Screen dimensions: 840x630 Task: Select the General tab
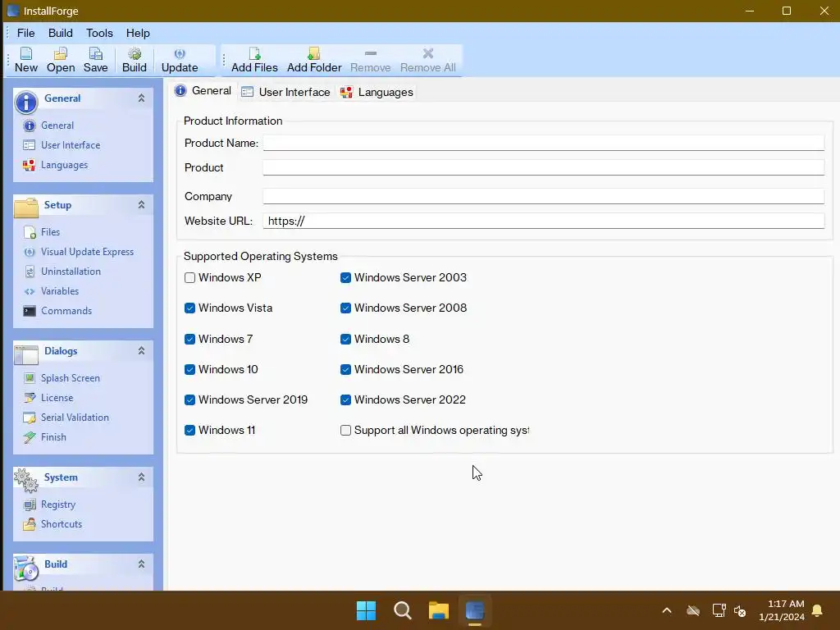(203, 91)
